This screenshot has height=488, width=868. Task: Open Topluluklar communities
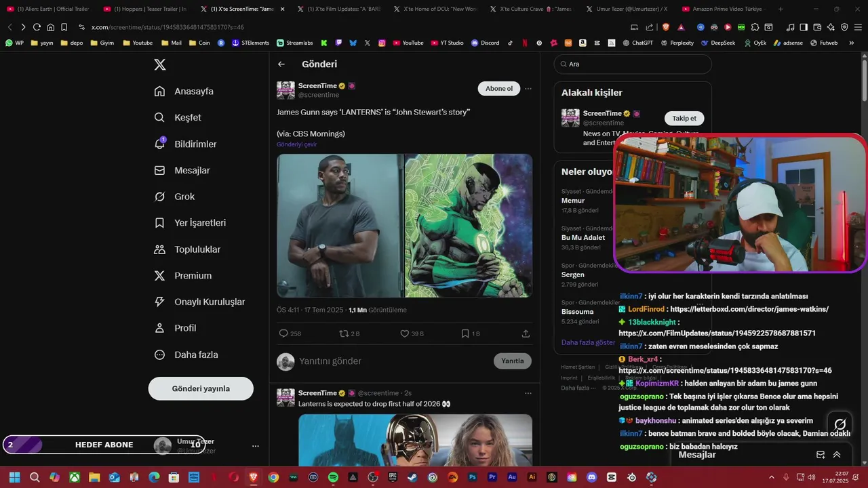tap(187, 249)
